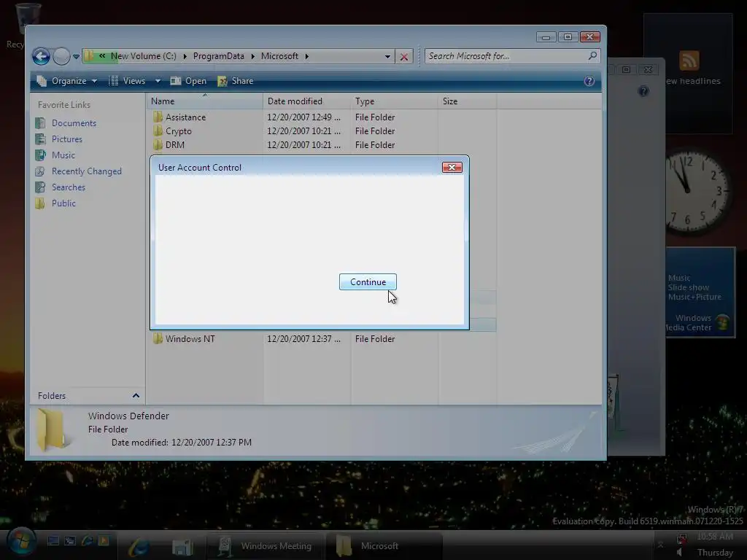Click the Searches icon in sidebar
Viewport: 747px width, 560px height.
click(x=41, y=187)
